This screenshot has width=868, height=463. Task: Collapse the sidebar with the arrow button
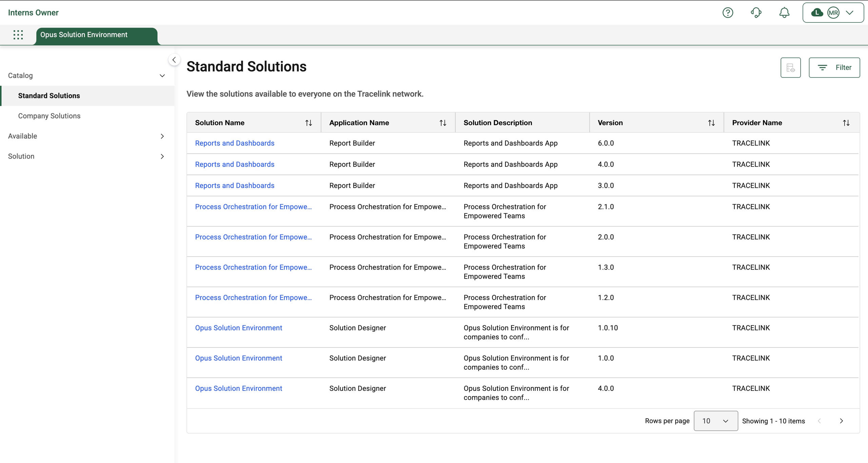[x=174, y=60]
